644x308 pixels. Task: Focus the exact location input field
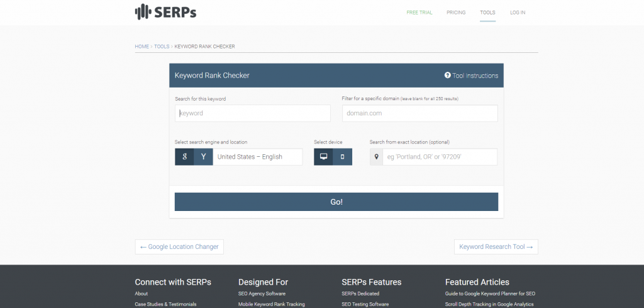pos(440,157)
